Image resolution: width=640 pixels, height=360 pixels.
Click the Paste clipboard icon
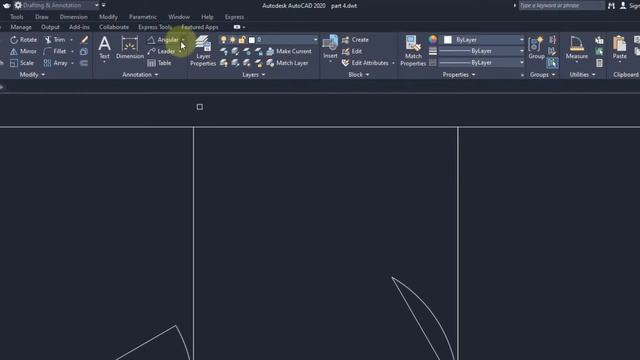pyautogui.click(x=619, y=48)
